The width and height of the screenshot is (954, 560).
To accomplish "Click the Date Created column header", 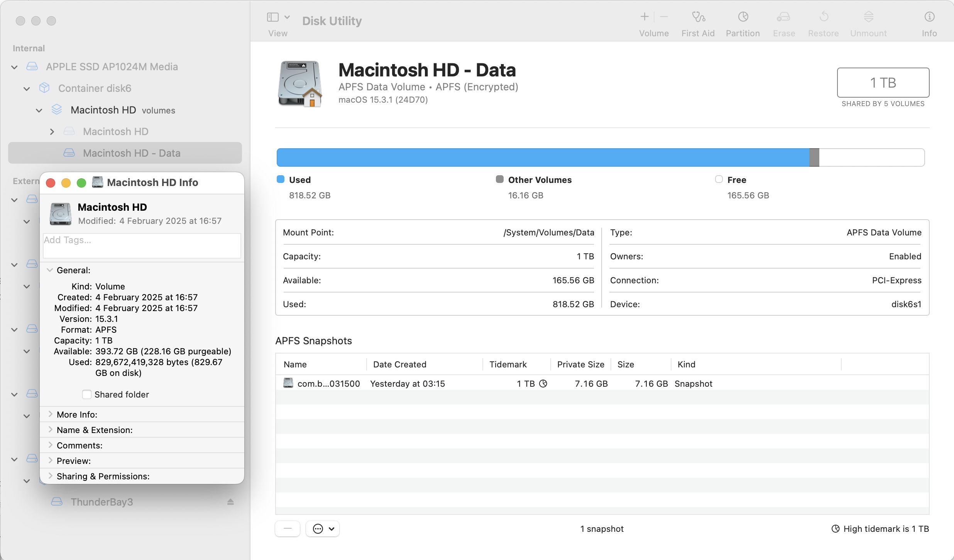I will tap(400, 364).
